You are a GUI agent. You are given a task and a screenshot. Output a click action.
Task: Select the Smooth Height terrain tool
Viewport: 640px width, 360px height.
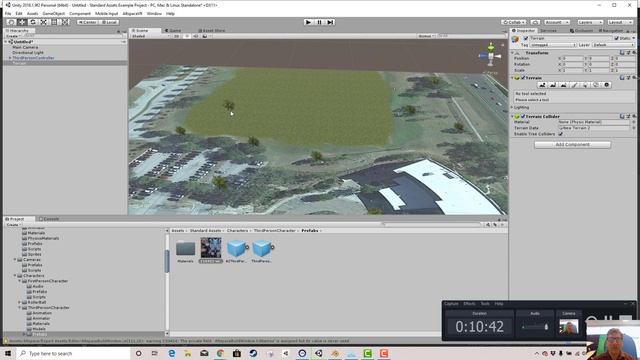(x=563, y=85)
